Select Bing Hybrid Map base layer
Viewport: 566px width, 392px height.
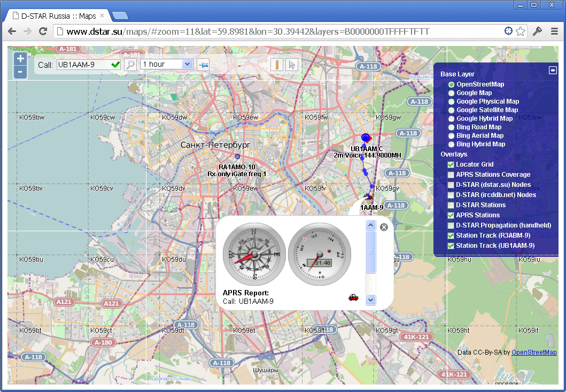coord(451,144)
